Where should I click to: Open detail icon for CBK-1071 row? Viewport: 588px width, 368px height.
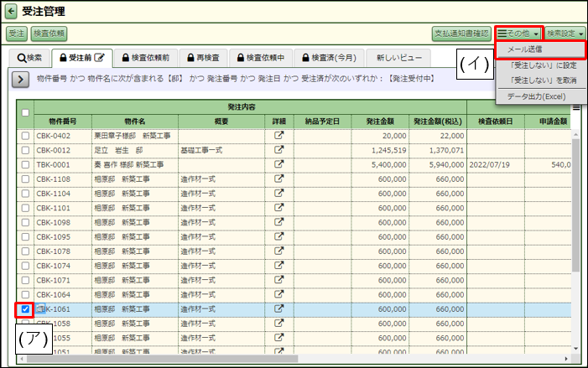278,279
